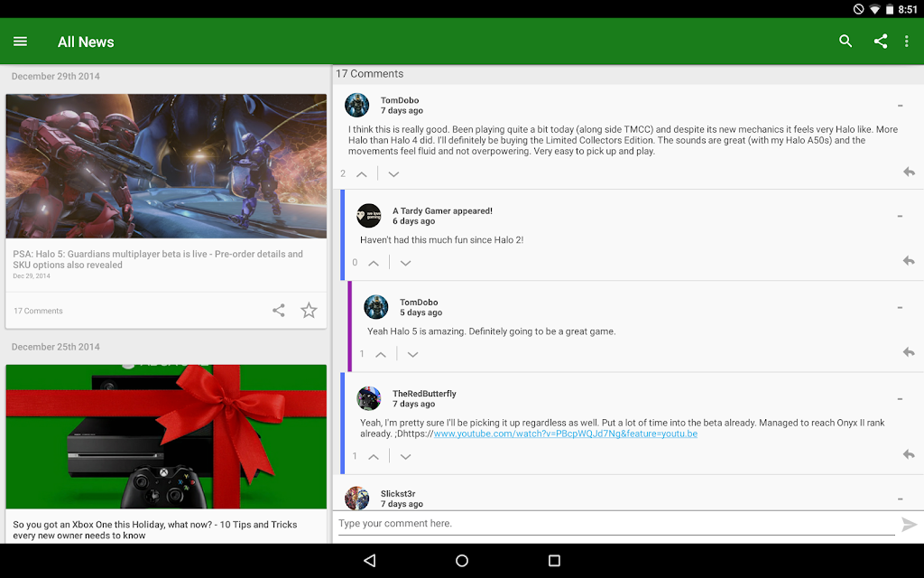The image size is (924, 578).
Task: Open the hamburger navigation menu
Action: [20, 42]
